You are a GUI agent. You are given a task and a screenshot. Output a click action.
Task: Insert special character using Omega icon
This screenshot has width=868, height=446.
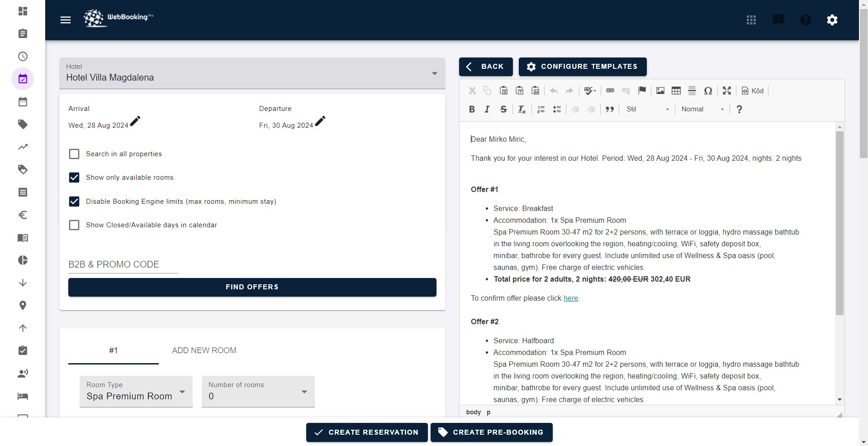point(708,91)
